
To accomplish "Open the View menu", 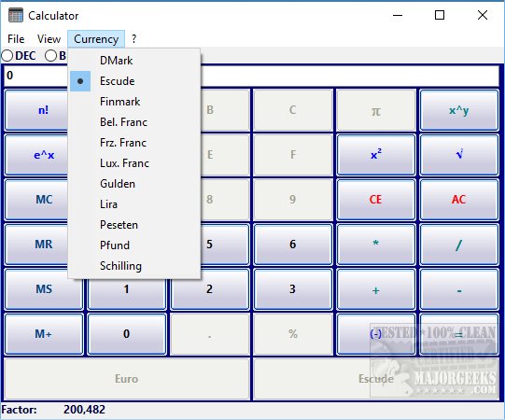I will [x=49, y=39].
